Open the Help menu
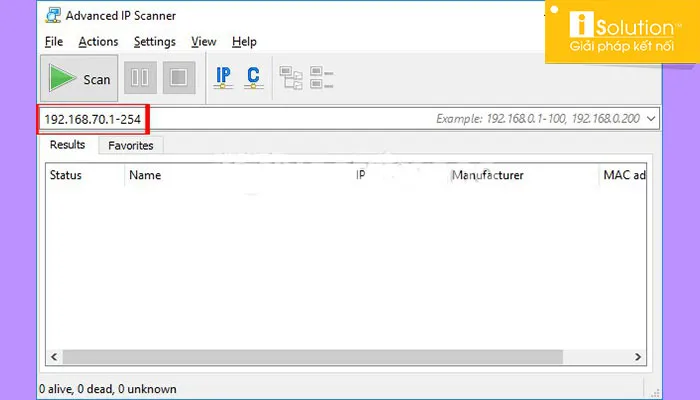Screen dimensions: 700x400 point(244,42)
